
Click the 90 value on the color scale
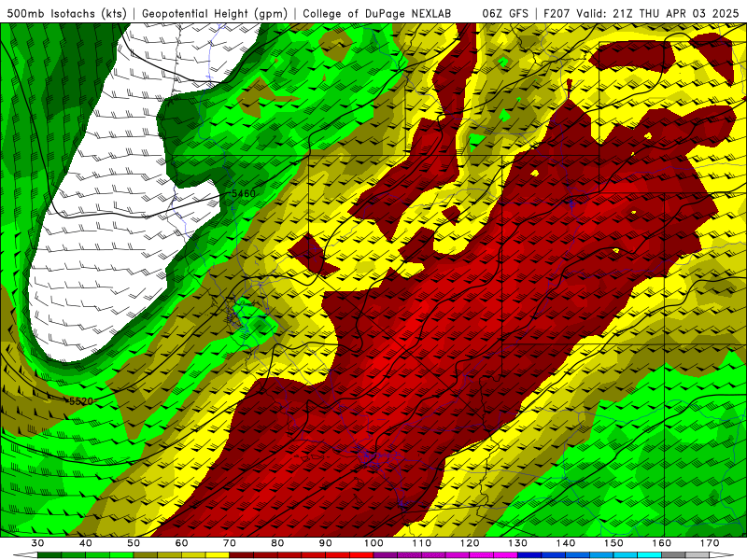[325, 543]
